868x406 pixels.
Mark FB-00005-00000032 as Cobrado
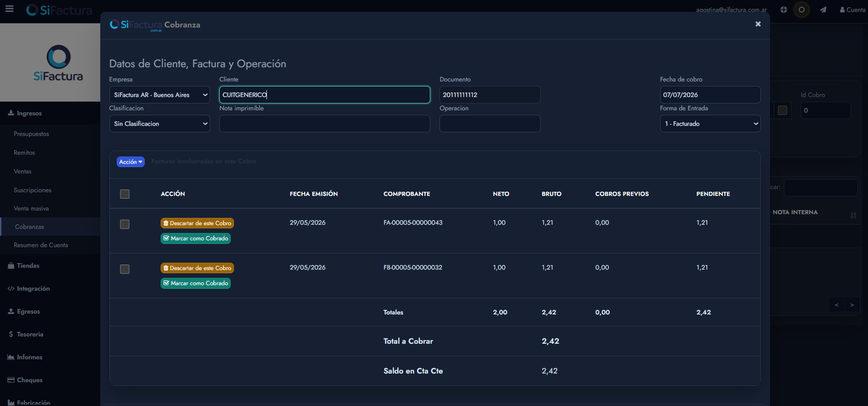tap(195, 283)
